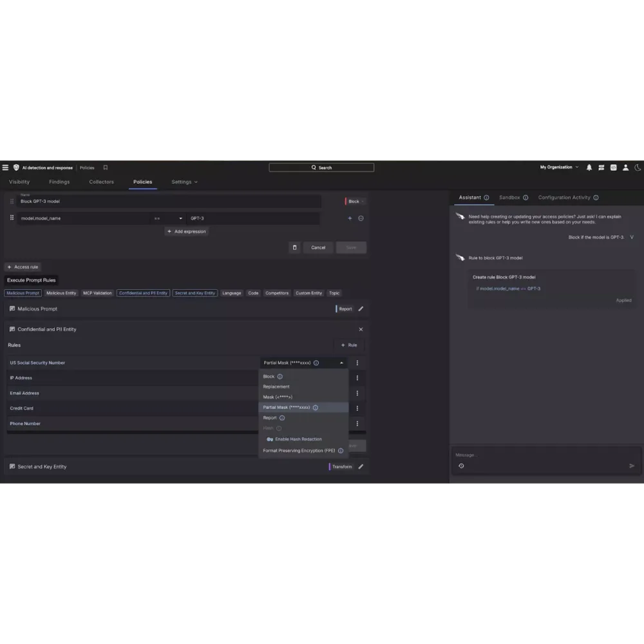Open the user profile icon
This screenshot has width=644, height=644.
625,167
